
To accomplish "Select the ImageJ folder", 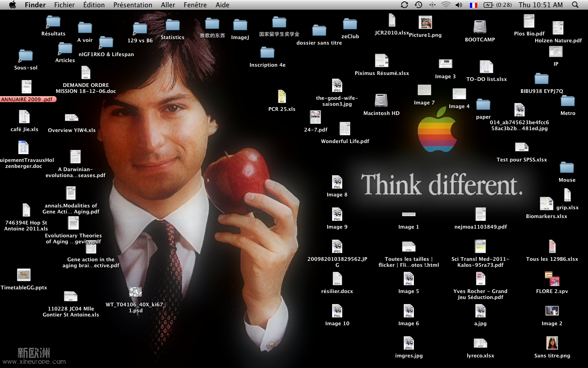I will click(x=240, y=25).
